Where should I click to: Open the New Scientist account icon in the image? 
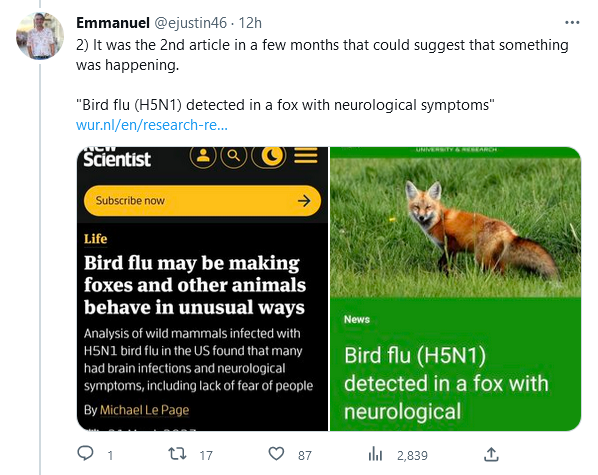point(203,156)
